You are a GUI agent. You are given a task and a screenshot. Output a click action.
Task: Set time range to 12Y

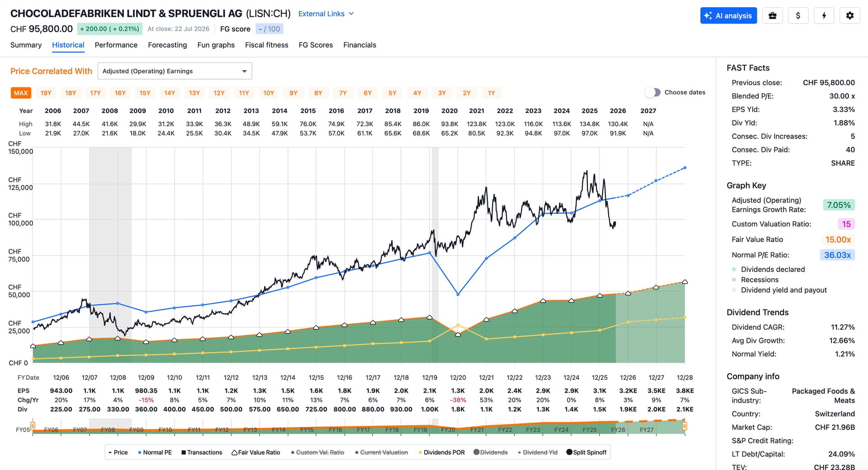coord(219,93)
